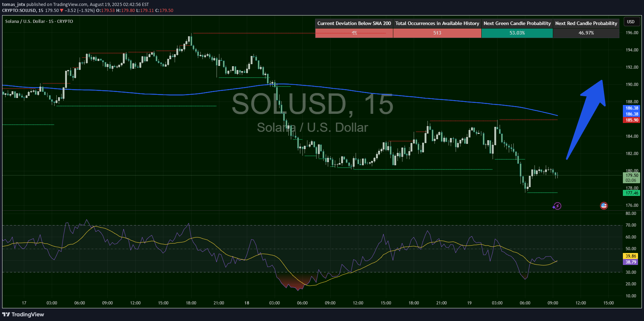Screen dimensions: 644x321
Task: Click the 39.86 yellow RSI label
Action: (631, 256)
